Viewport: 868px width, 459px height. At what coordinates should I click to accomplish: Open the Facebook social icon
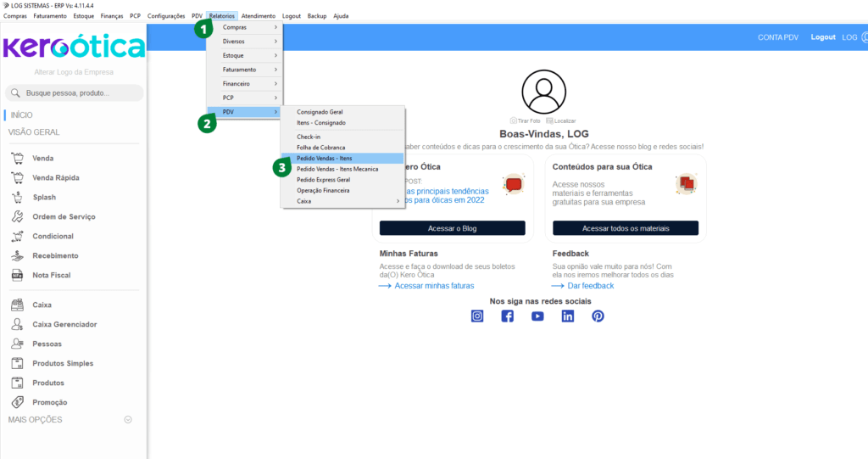(507, 316)
